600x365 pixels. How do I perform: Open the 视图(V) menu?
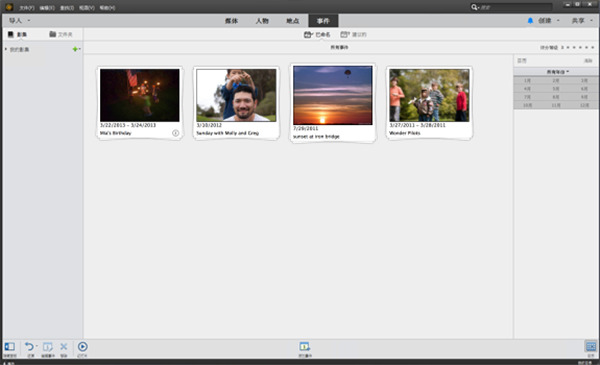click(86, 8)
